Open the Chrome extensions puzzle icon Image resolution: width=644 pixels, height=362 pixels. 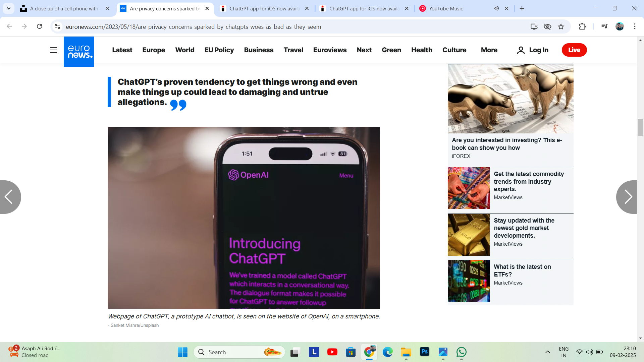click(582, 26)
